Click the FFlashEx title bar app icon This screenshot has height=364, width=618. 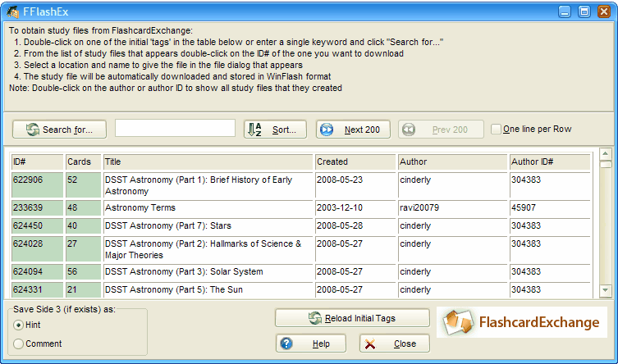[x=13, y=11]
